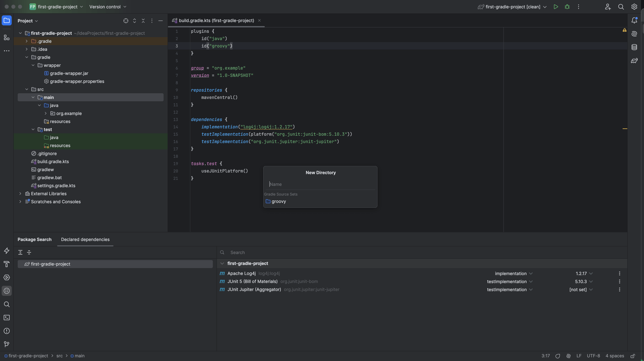Screen dimensions: 644x361
Task: Open Search Everywhere magnifier in the titlebar
Action: pyautogui.click(x=621, y=7)
